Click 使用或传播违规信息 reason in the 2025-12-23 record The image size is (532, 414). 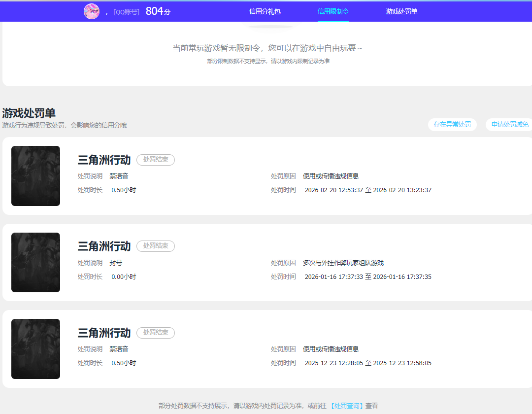pos(331,349)
